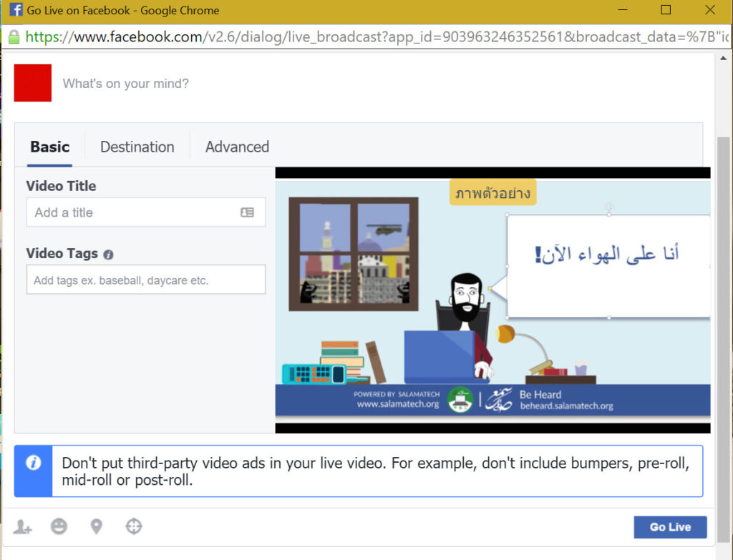The height and width of the screenshot is (560, 733).
Task: Click the browser URL address bar
Action: click(x=377, y=37)
